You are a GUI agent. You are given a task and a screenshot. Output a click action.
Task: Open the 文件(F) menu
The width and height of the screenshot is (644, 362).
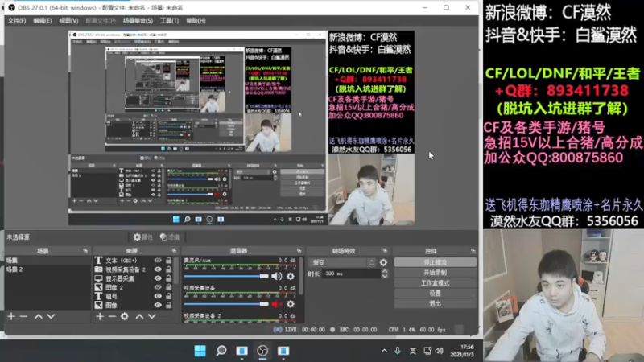(16, 21)
